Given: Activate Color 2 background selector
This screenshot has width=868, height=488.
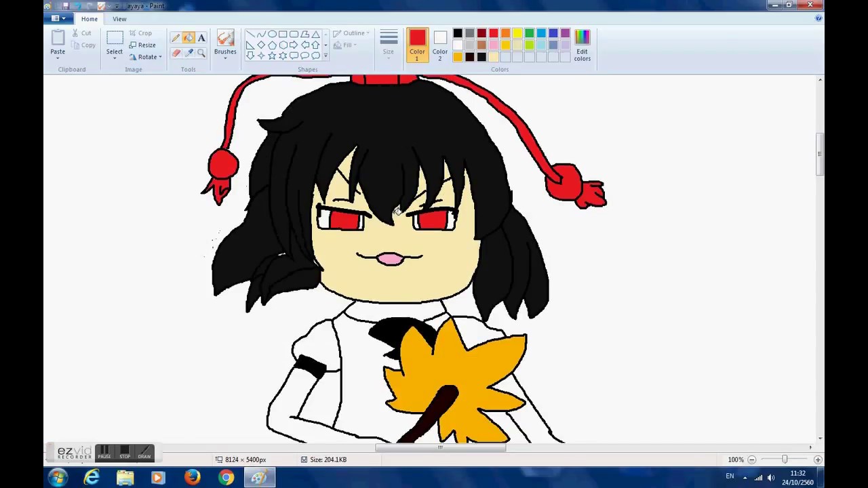Looking at the screenshot, I should coord(440,45).
